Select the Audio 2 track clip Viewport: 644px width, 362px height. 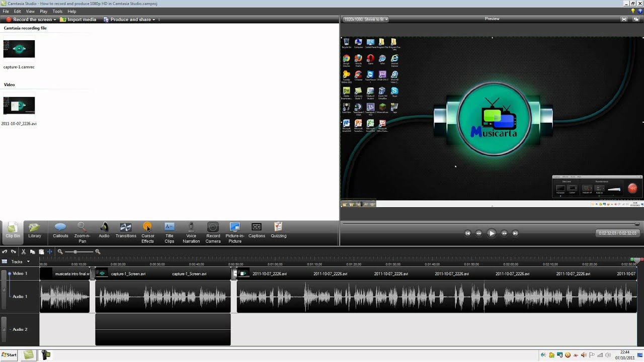[x=163, y=329]
